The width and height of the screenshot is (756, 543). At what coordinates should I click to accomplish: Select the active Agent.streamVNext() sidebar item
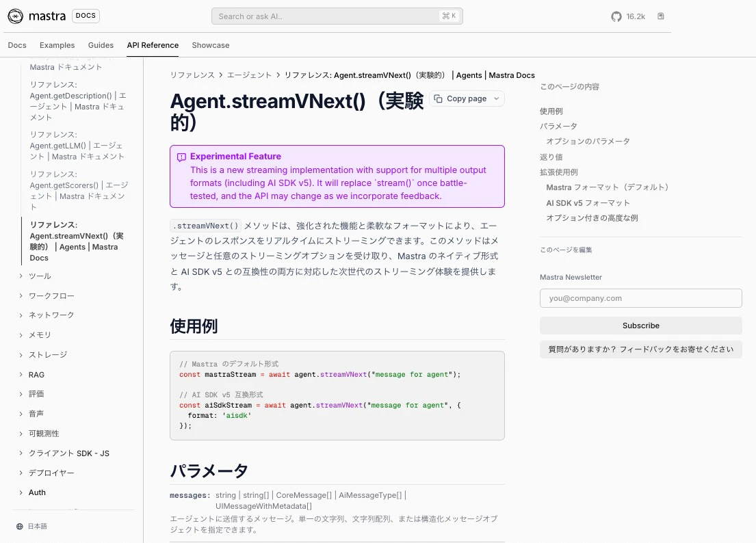(77, 241)
